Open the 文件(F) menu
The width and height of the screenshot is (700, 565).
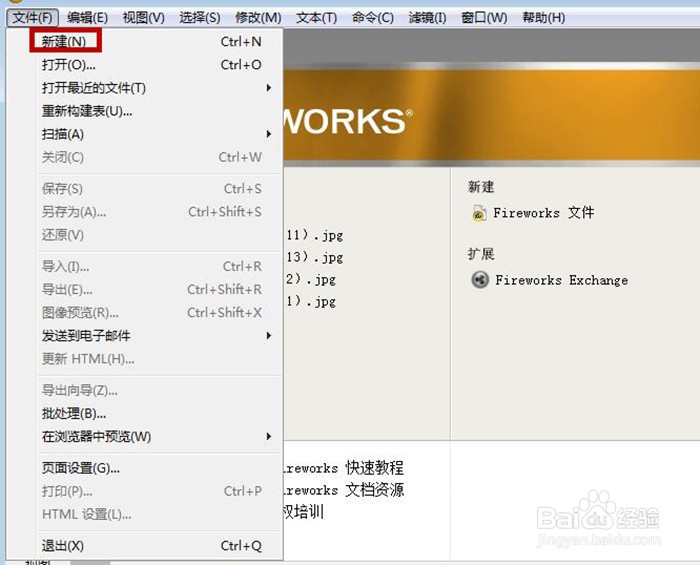point(33,18)
